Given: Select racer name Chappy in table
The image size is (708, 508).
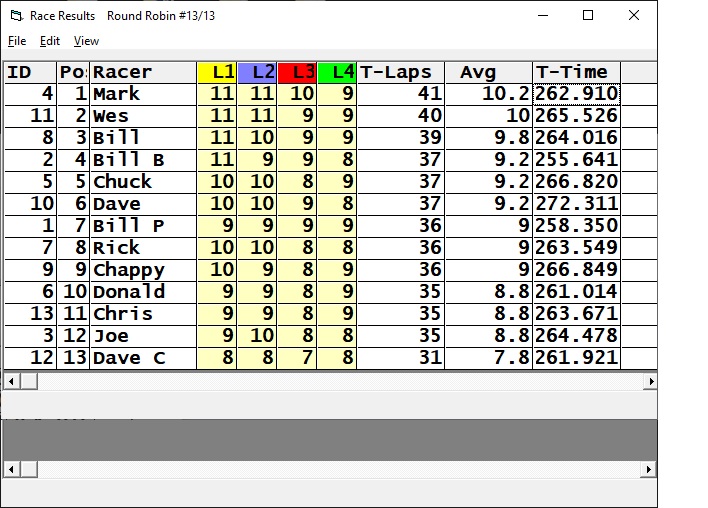Looking at the screenshot, I should (x=128, y=270).
